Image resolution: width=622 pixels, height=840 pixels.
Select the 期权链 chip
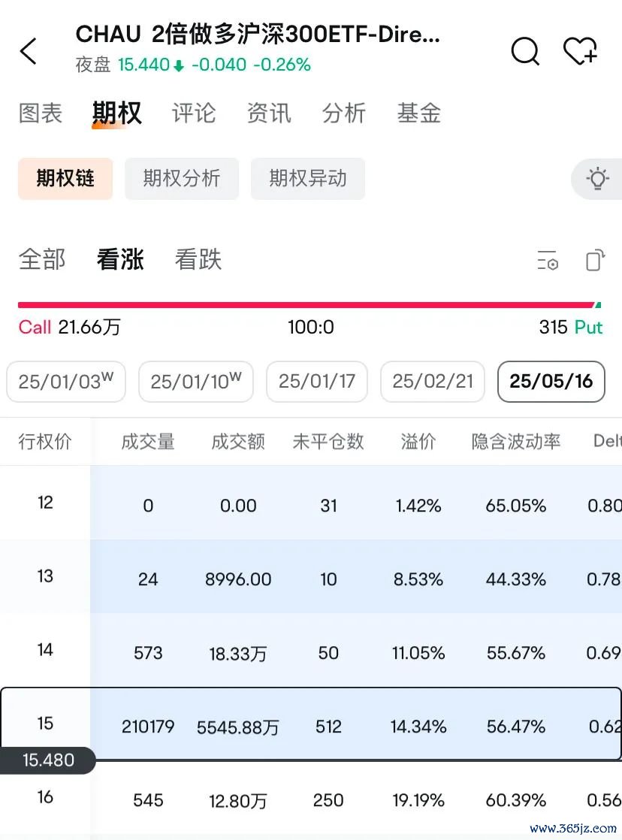(x=65, y=179)
